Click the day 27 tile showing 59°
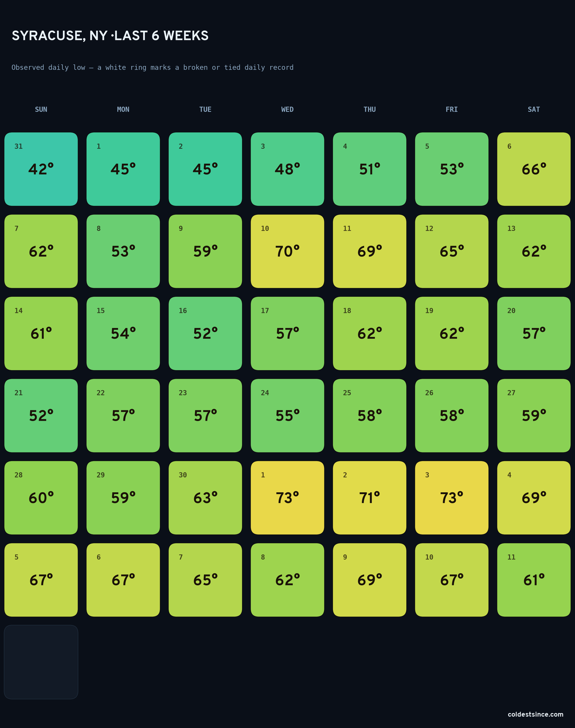The width and height of the screenshot is (575, 728). coord(534,416)
